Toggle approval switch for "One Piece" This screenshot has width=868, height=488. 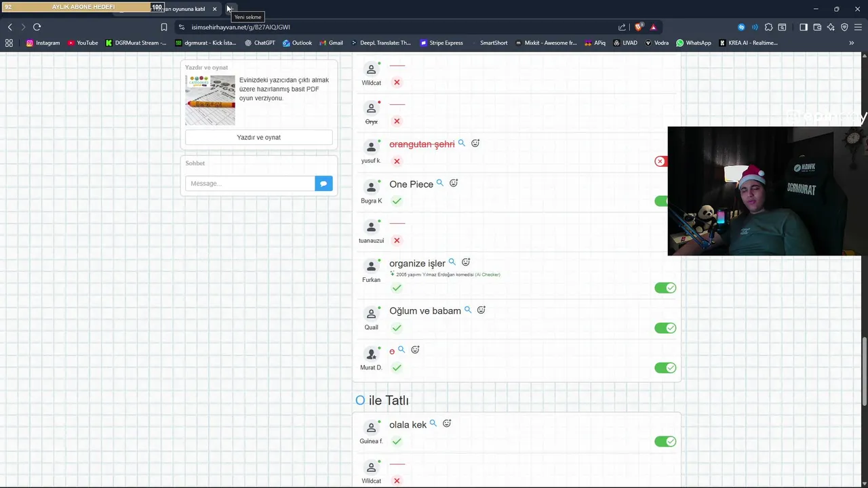click(x=661, y=201)
